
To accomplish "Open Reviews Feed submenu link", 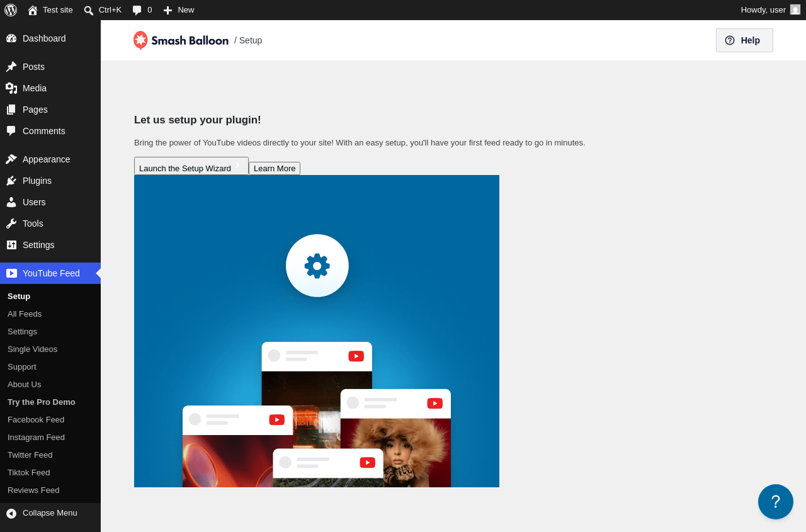I will pyautogui.click(x=50, y=490).
